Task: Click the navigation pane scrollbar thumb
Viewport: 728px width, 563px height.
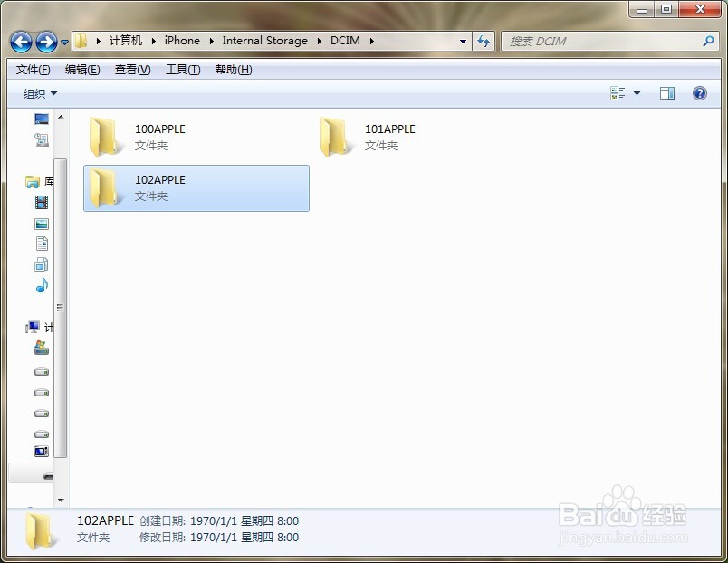Action: (x=61, y=308)
